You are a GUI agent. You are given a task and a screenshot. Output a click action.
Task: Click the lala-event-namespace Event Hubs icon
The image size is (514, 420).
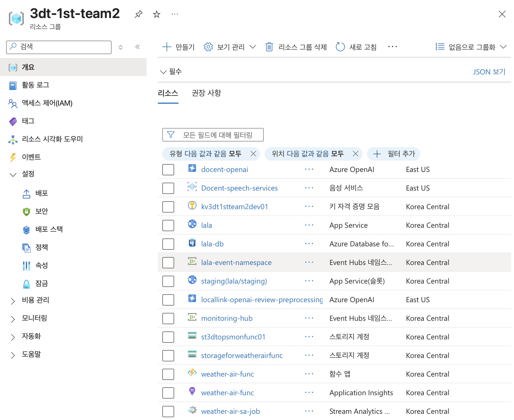(192, 261)
